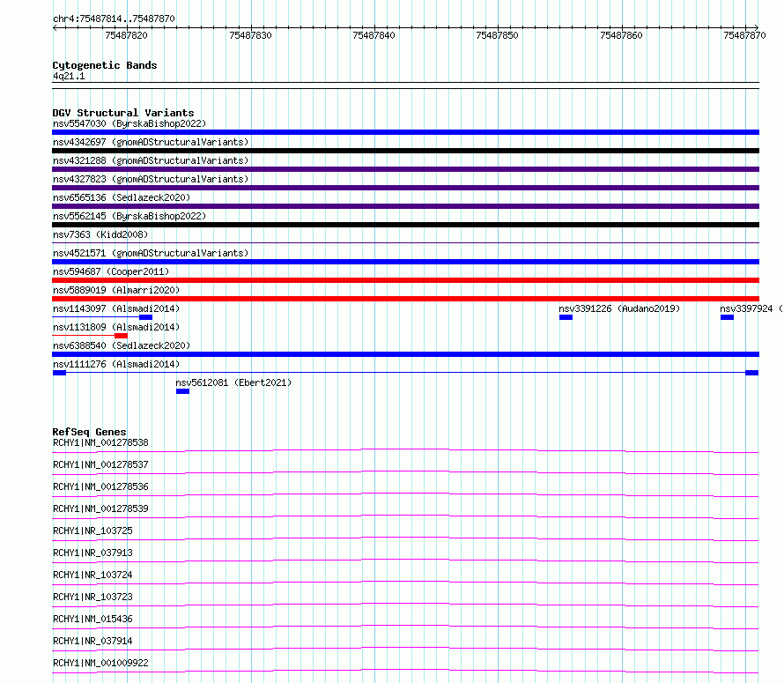The height and width of the screenshot is (683, 784).
Task: Open transcript RCHY1|NM_001278536
Action: click(x=100, y=486)
